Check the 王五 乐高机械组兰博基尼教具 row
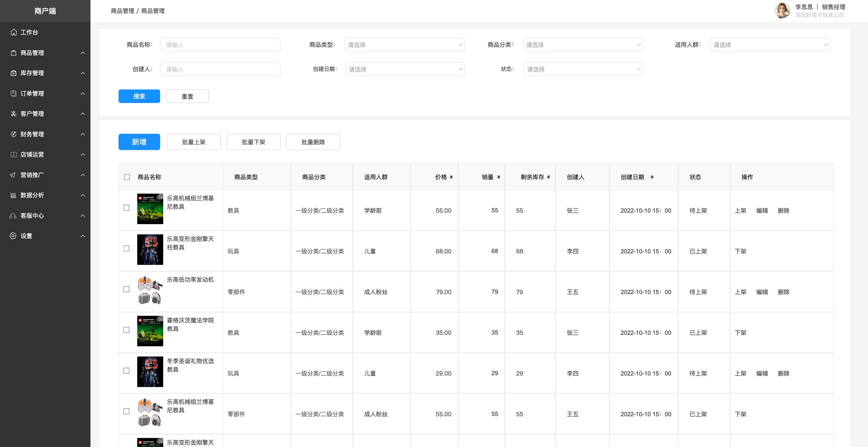 (126, 411)
